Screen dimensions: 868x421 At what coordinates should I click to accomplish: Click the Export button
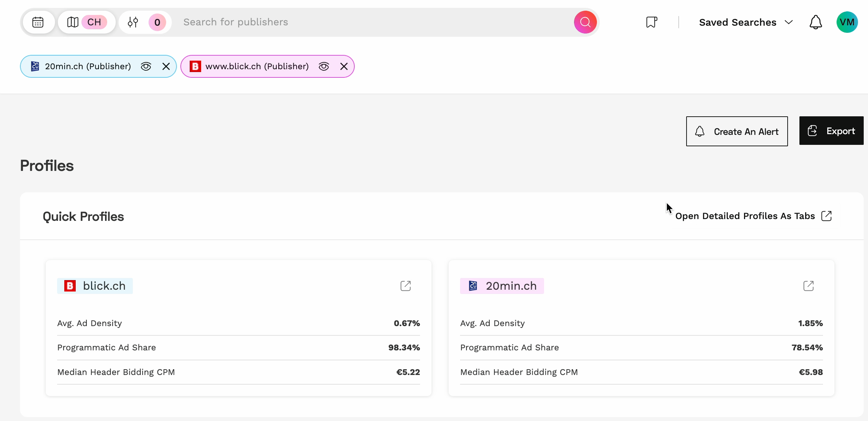point(831,131)
